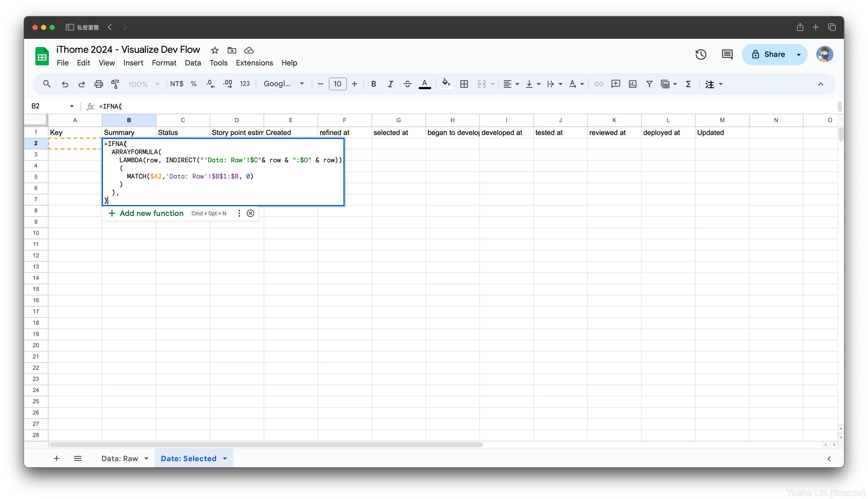Activate the paint format tool
The width and height of the screenshot is (868, 499).
115,84
